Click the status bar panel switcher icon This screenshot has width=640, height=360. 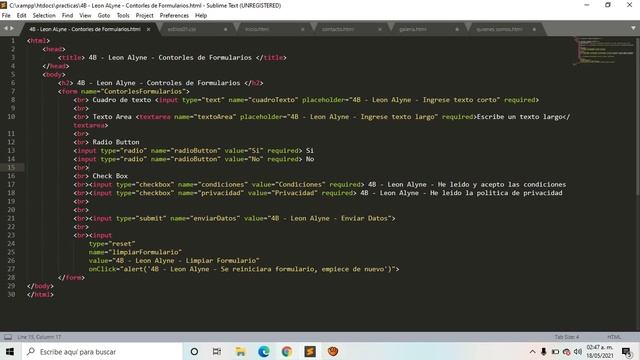(8, 337)
